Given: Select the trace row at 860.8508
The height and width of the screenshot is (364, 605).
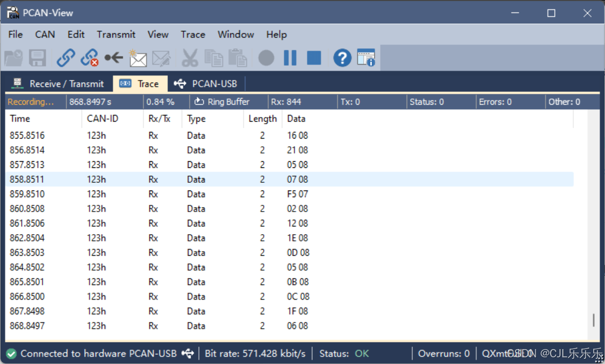Looking at the screenshot, I should [289, 208].
